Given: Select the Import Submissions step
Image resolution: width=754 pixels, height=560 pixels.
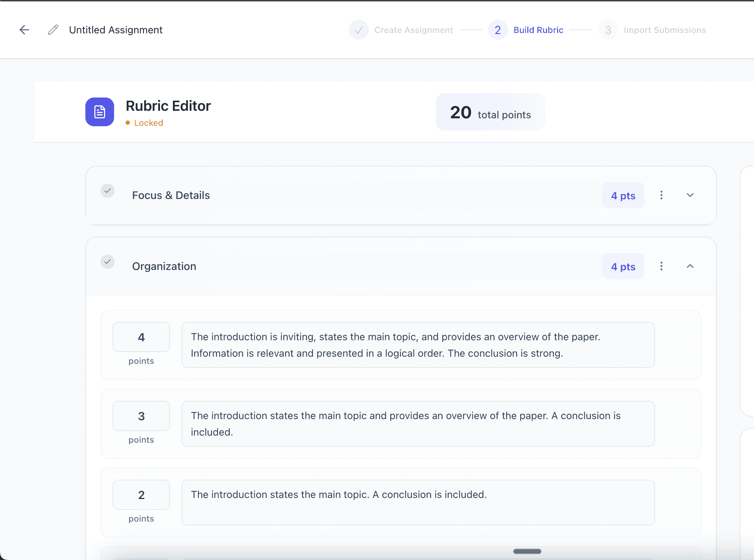Looking at the screenshot, I should click(665, 30).
